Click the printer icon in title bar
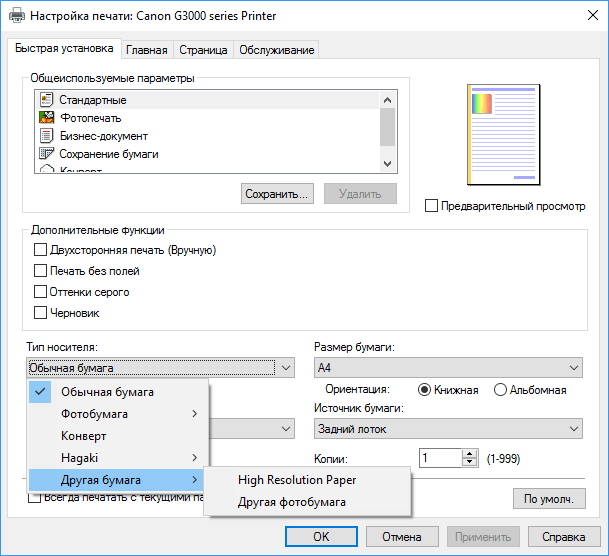 point(17,16)
